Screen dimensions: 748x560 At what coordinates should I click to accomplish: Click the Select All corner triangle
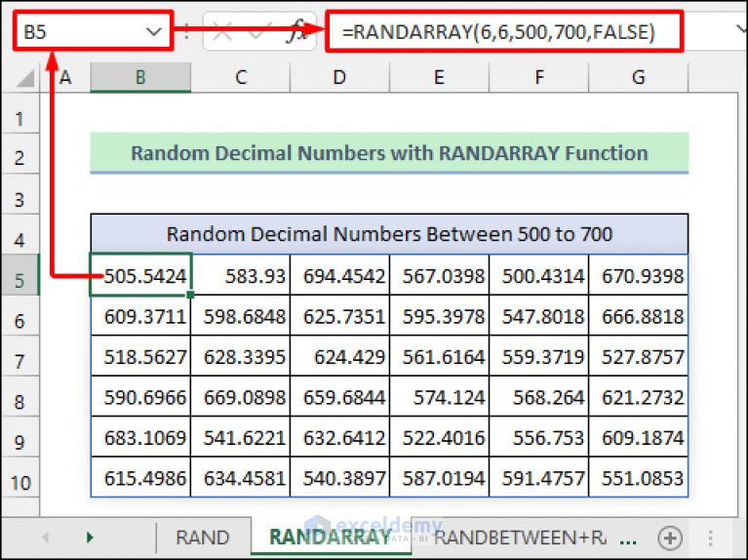[24, 78]
